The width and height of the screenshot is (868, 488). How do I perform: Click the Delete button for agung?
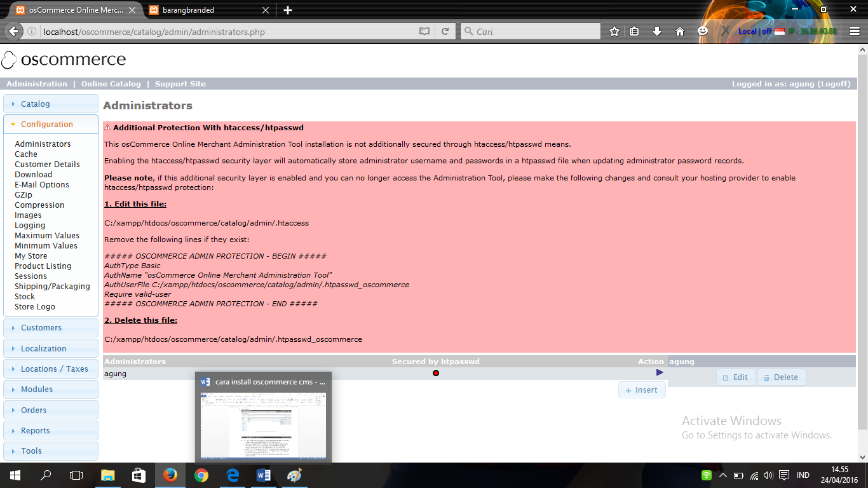(781, 377)
